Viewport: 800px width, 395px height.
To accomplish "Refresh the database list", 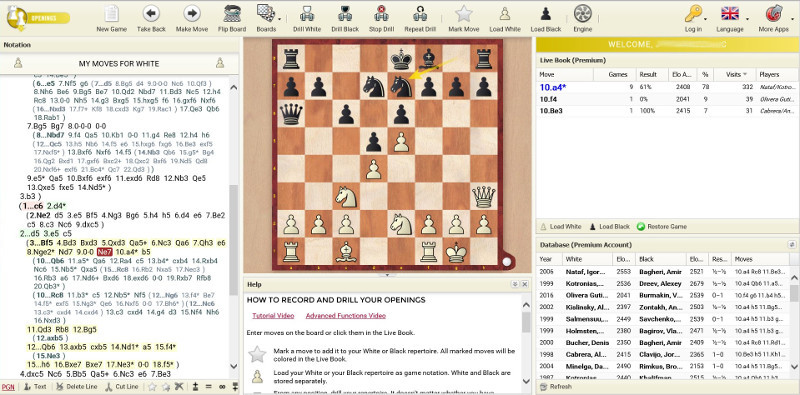I will click(x=556, y=387).
